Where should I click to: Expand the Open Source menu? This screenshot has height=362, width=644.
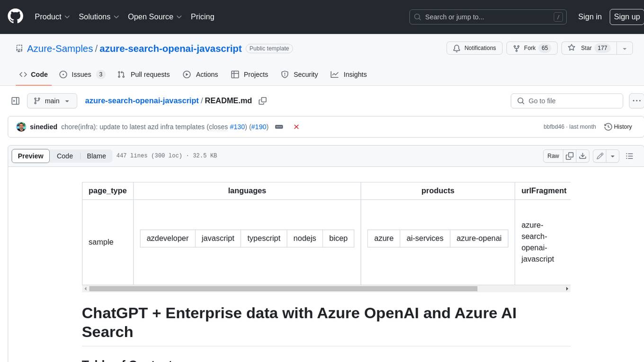click(155, 17)
